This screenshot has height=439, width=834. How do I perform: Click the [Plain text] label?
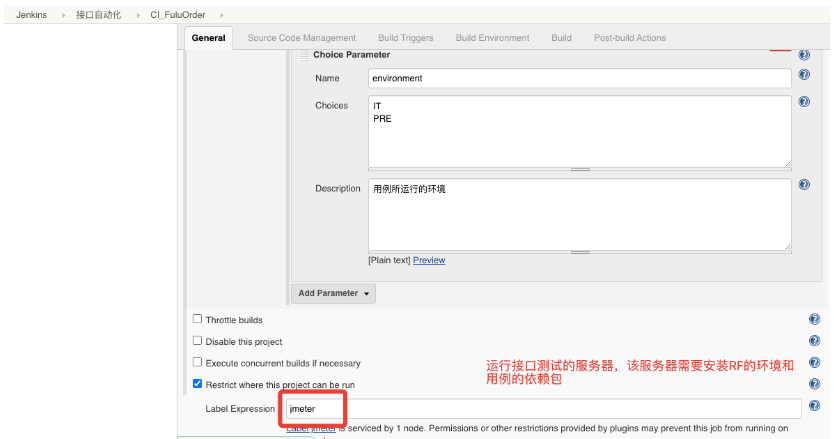click(389, 260)
